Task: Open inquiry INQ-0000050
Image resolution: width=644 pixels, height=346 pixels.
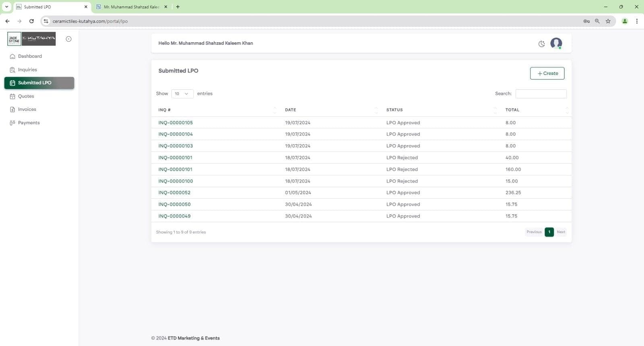Action: (174, 205)
